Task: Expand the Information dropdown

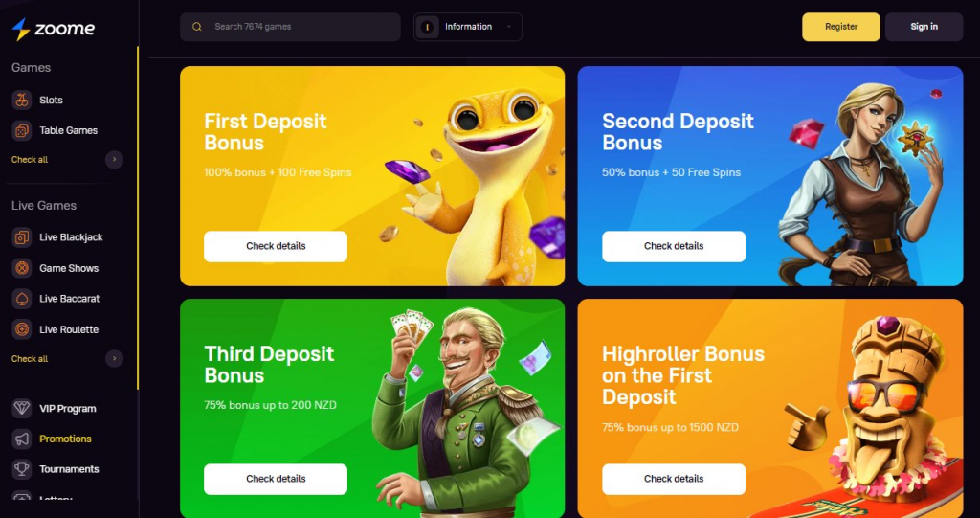Action: [467, 27]
